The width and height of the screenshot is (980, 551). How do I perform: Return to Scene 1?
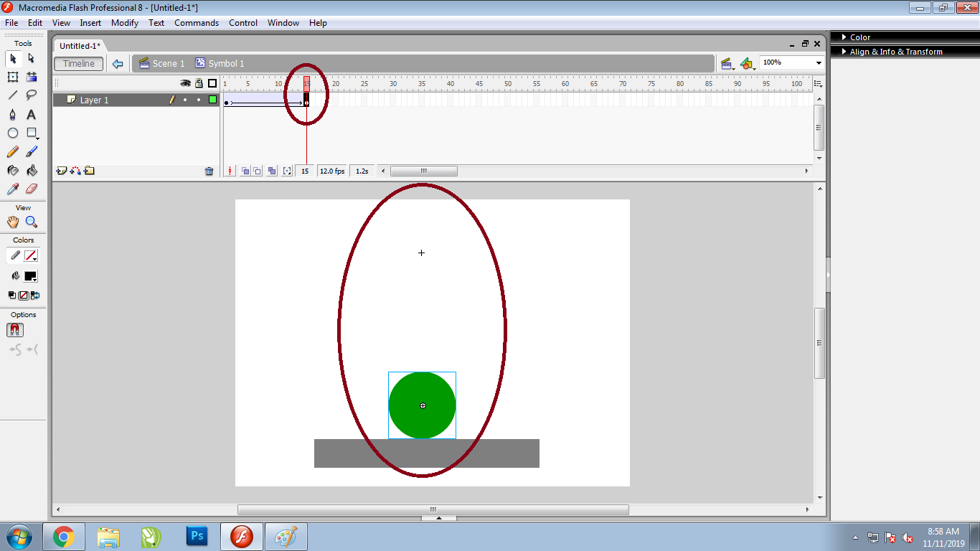tap(164, 63)
